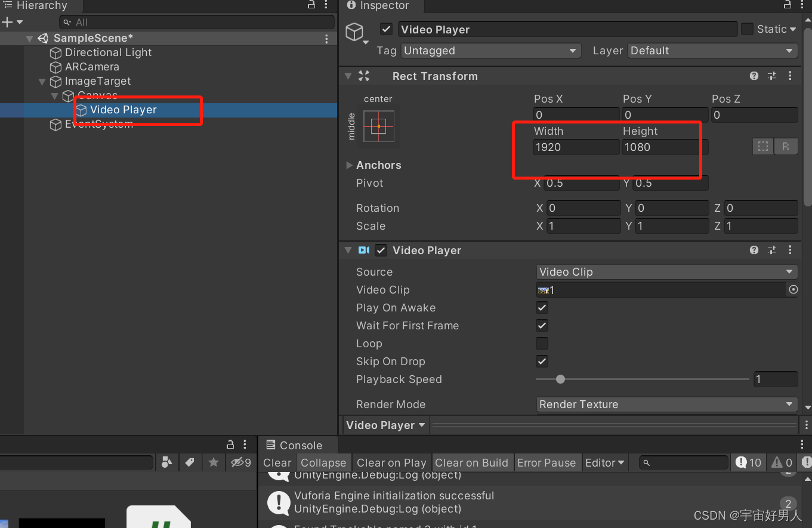812x528 pixels.
Task: Open the Source dropdown
Action: pyautogui.click(x=667, y=272)
